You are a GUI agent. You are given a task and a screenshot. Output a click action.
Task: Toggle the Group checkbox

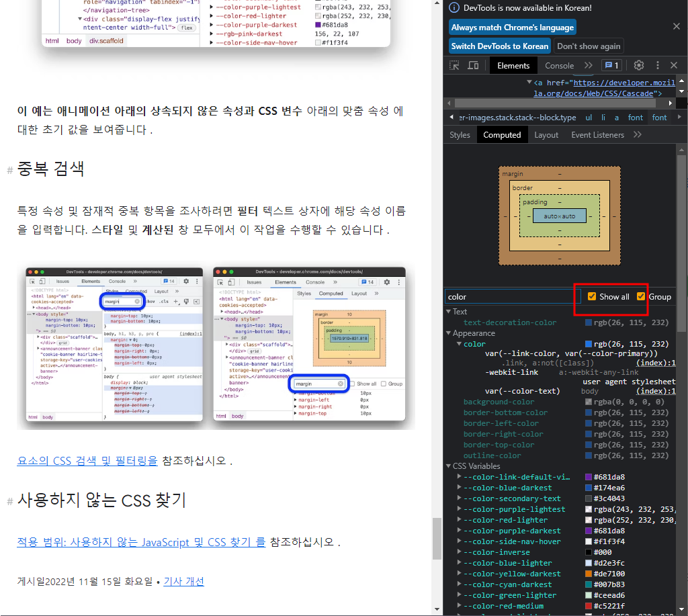point(640,297)
